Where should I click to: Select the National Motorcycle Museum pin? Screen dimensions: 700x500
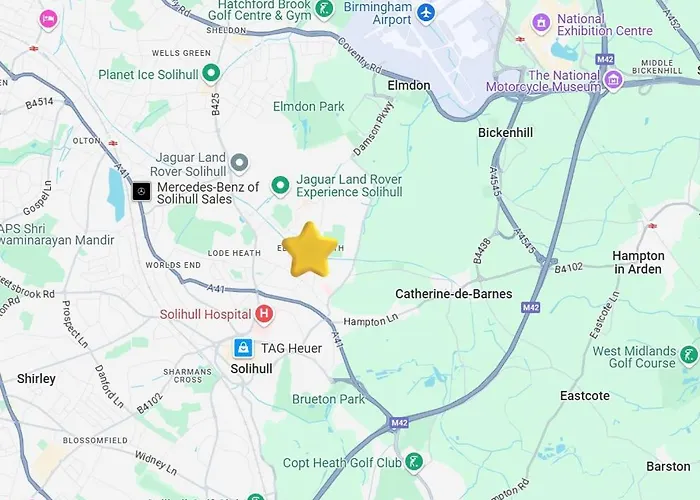pos(613,81)
